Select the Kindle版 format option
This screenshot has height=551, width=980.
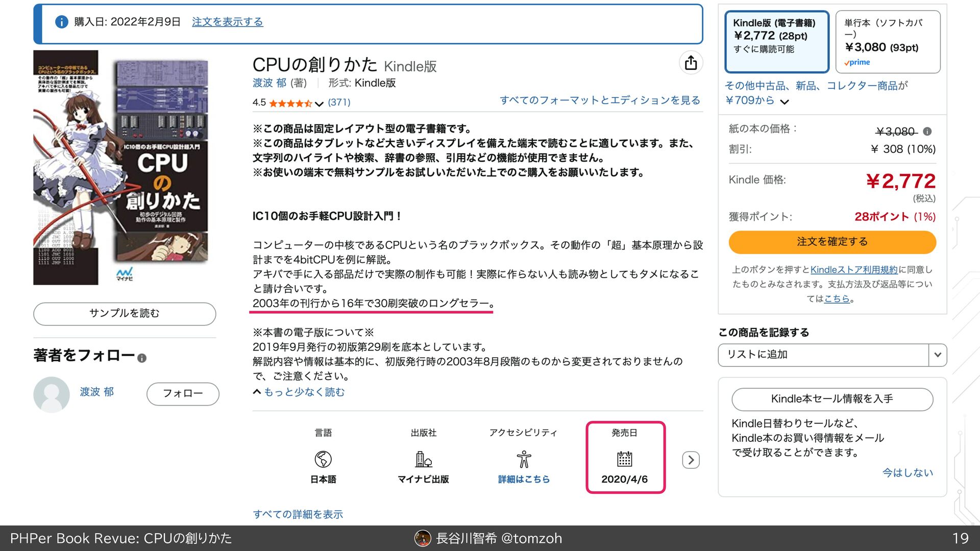(x=776, y=41)
